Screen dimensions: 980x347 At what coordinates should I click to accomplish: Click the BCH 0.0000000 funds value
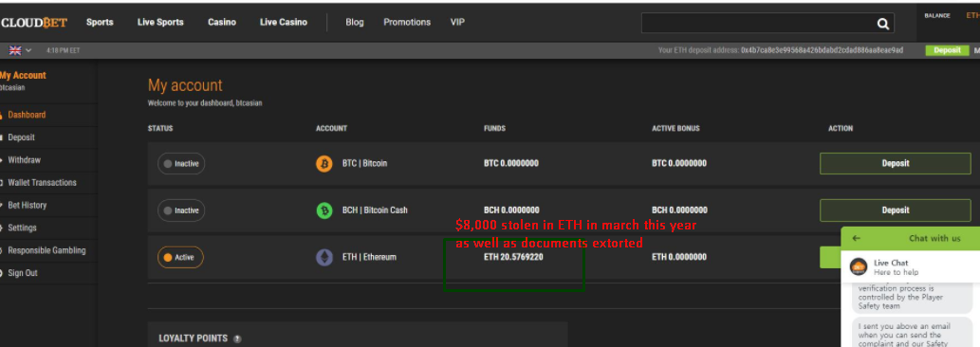tap(511, 210)
